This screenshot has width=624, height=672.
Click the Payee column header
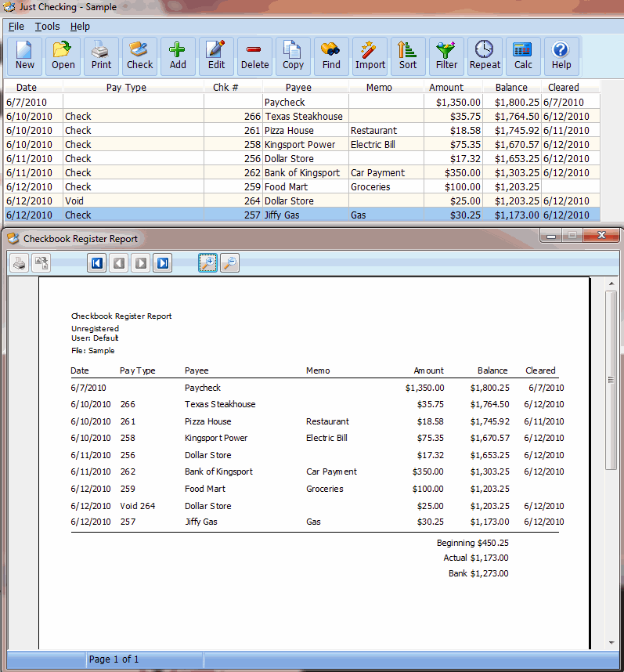pos(298,88)
